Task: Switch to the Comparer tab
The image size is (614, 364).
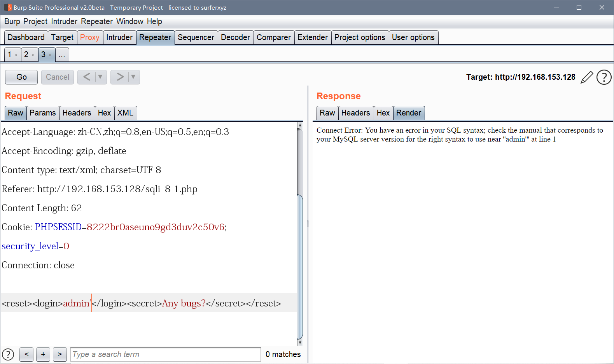Action: (x=274, y=37)
